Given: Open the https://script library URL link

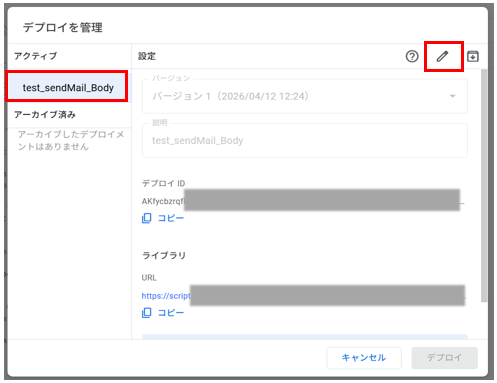Looking at the screenshot, I should pyautogui.click(x=166, y=296).
